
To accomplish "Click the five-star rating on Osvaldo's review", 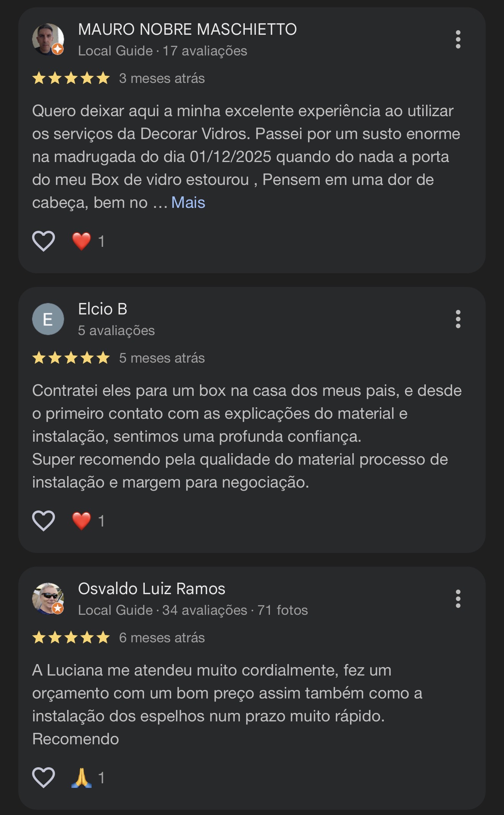I will [71, 638].
